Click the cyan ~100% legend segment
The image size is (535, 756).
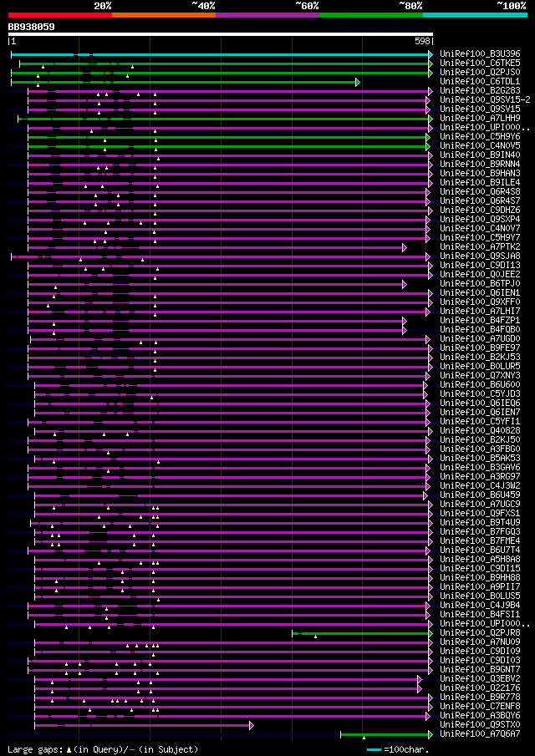(475, 15)
